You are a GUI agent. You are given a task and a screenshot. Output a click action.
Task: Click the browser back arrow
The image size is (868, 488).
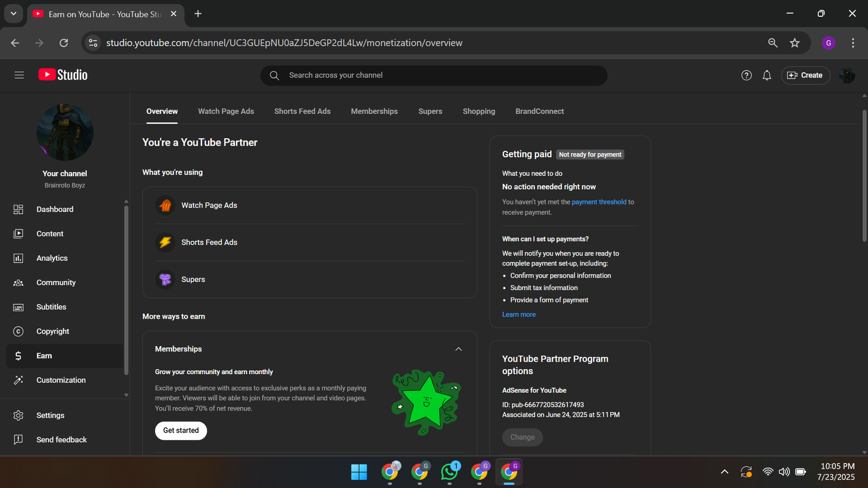[15, 43]
